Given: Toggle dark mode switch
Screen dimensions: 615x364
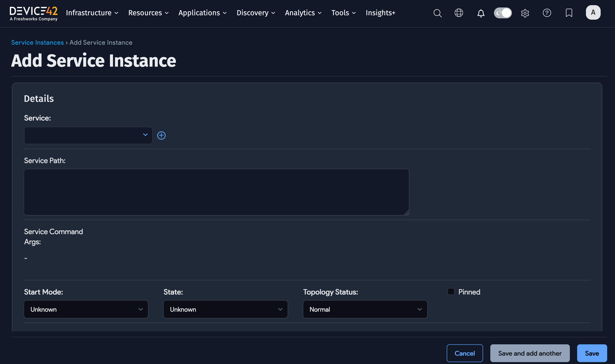Looking at the screenshot, I should (503, 13).
